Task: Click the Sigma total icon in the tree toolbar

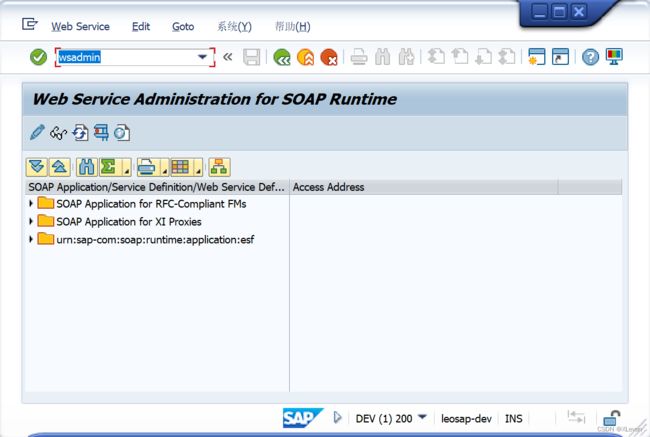Action: [109, 167]
